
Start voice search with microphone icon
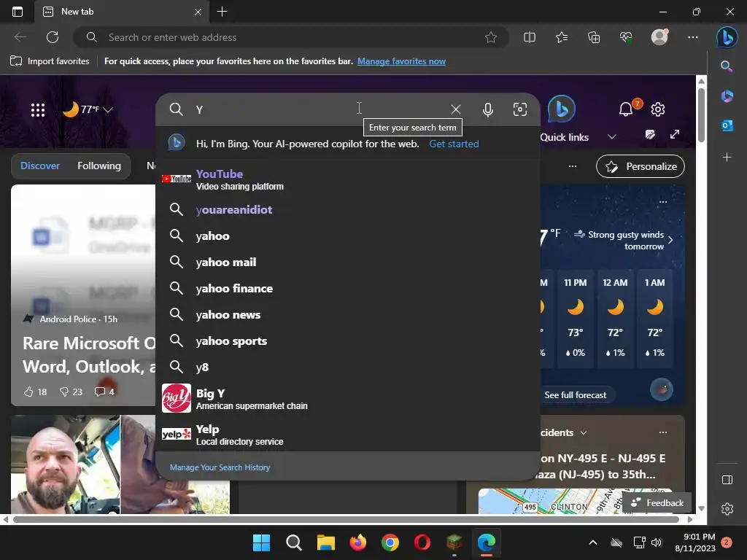(487, 109)
